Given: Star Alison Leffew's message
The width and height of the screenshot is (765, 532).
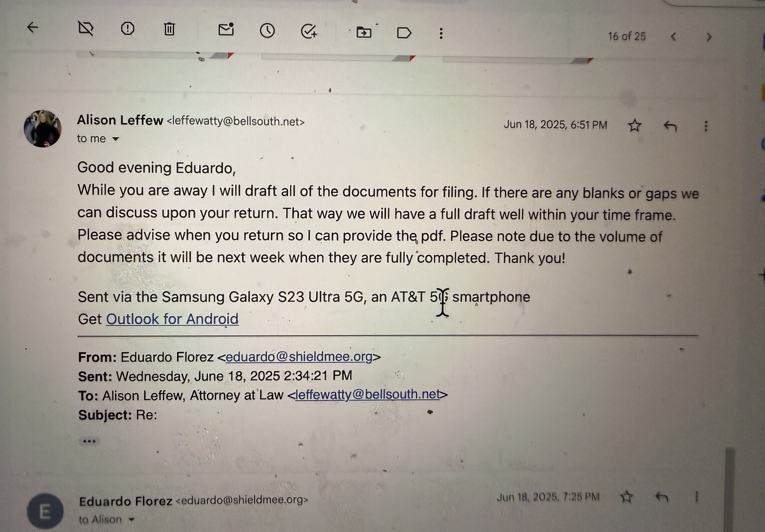Looking at the screenshot, I should [x=634, y=125].
